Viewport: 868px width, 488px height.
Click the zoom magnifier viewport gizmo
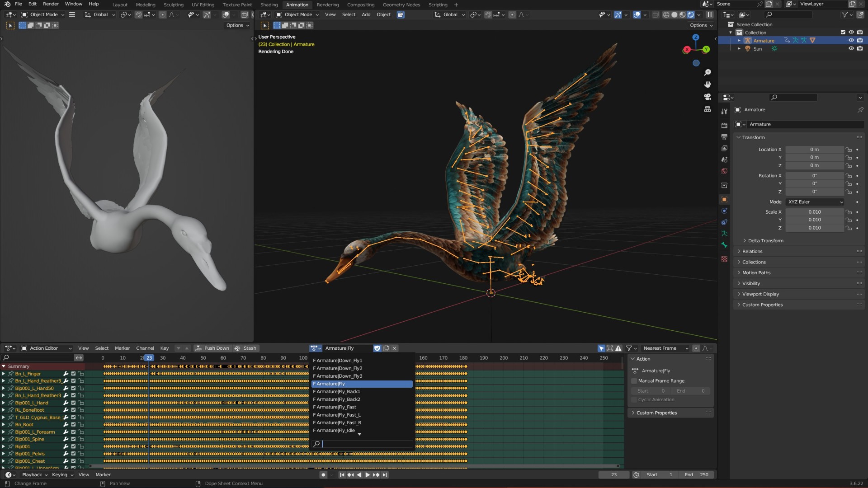coord(708,72)
